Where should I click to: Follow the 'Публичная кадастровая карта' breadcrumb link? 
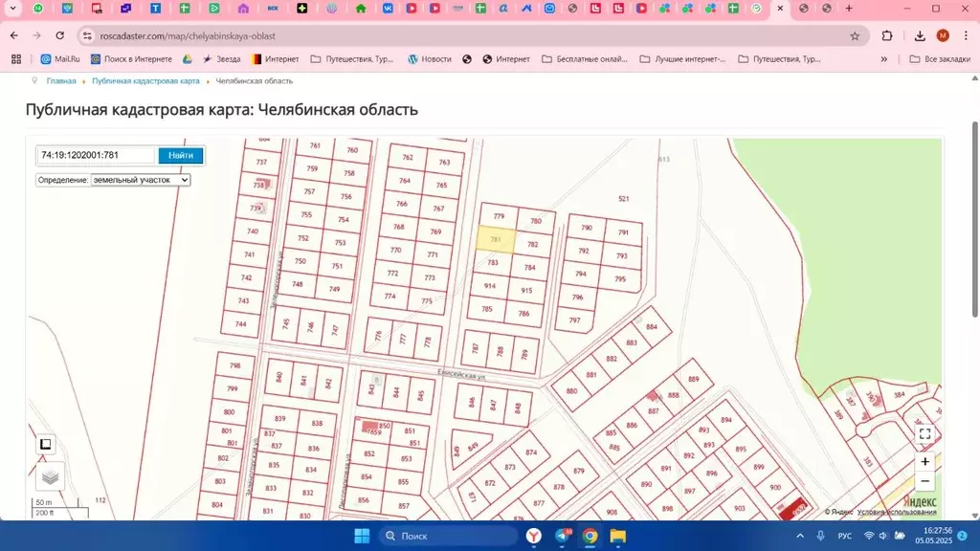tap(145, 81)
